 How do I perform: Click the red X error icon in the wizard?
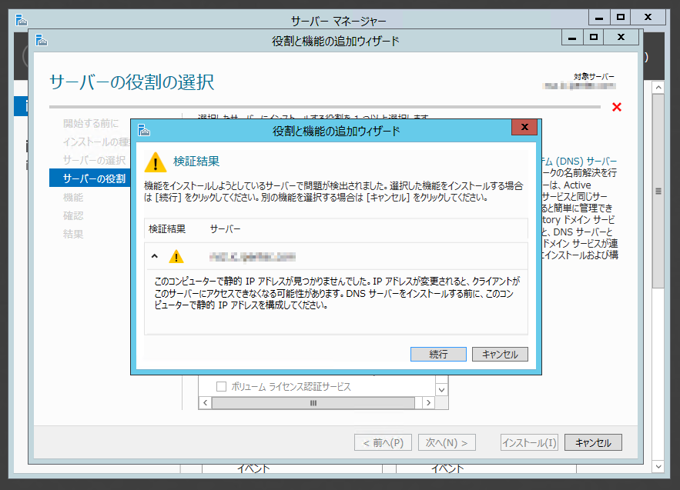616,107
